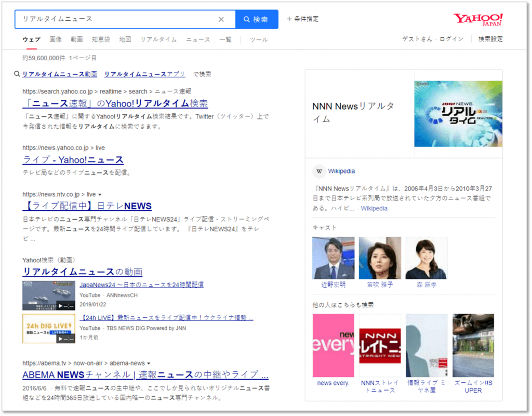
Task: Expand dropdown arrow next to abema.tv URL
Action: pos(149,364)
